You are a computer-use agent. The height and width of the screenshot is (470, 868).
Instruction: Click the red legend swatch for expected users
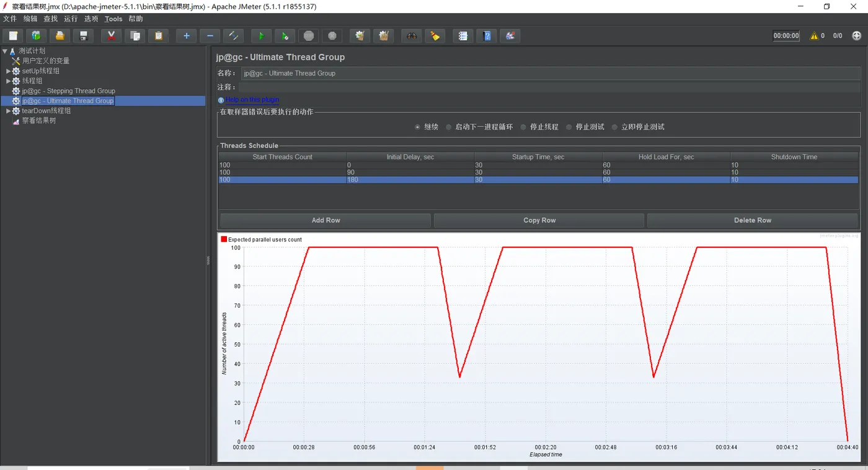[224, 239]
